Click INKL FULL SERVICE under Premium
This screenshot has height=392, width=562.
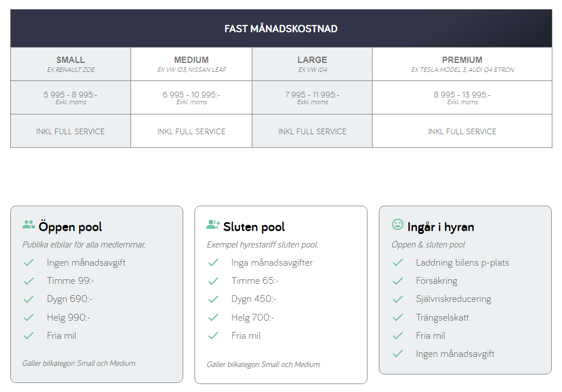click(462, 131)
